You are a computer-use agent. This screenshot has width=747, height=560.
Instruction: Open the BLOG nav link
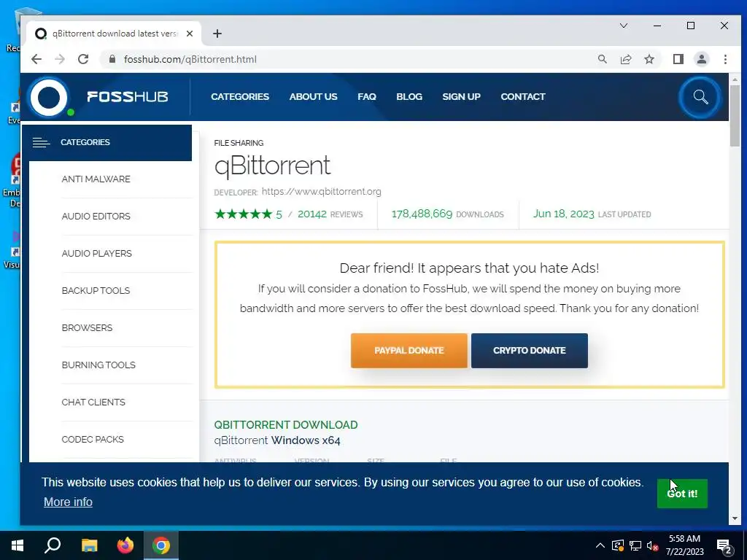409,97
